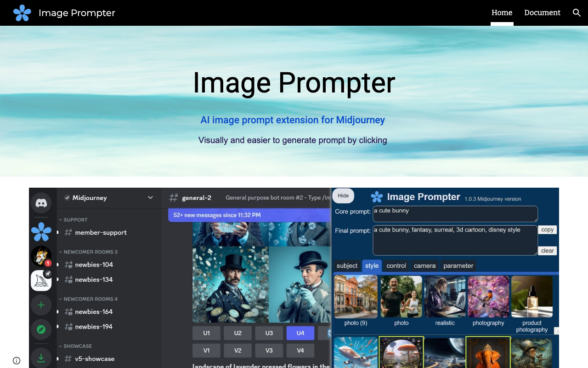The height and width of the screenshot is (368, 588).
Task: Collapse the SUPPORT channel category
Action: [73, 220]
